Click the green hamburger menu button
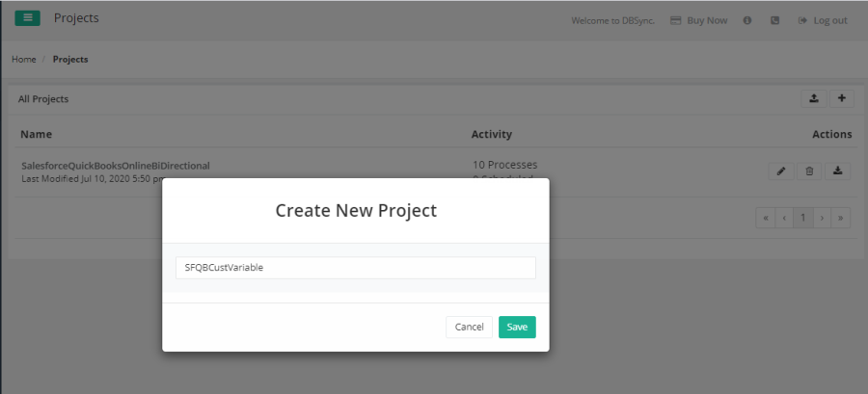This screenshot has height=394, width=868. [x=27, y=18]
